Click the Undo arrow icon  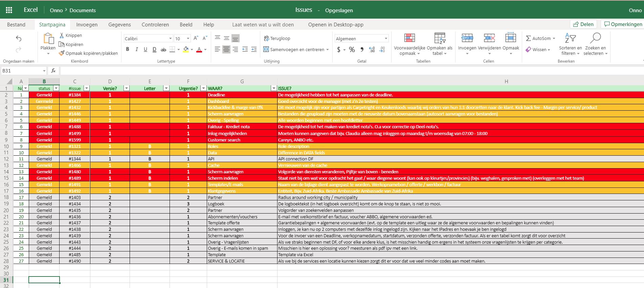pyautogui.click(x=19, y=39)
